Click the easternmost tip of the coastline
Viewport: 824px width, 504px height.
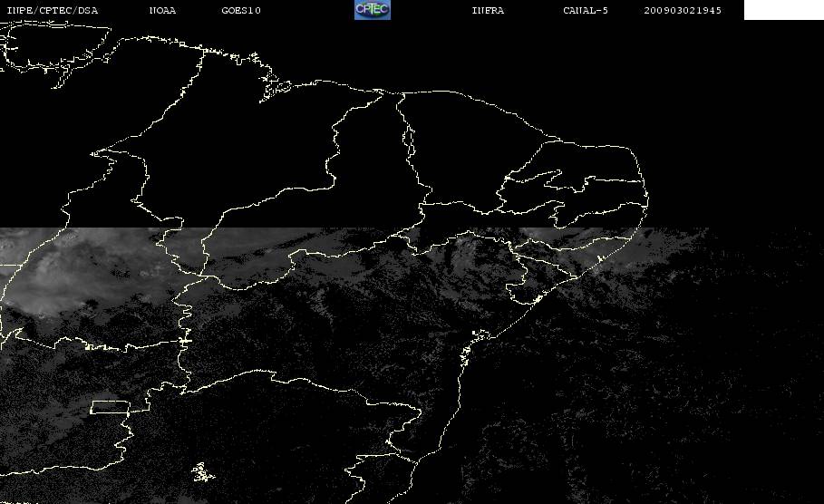coord(647,199)
